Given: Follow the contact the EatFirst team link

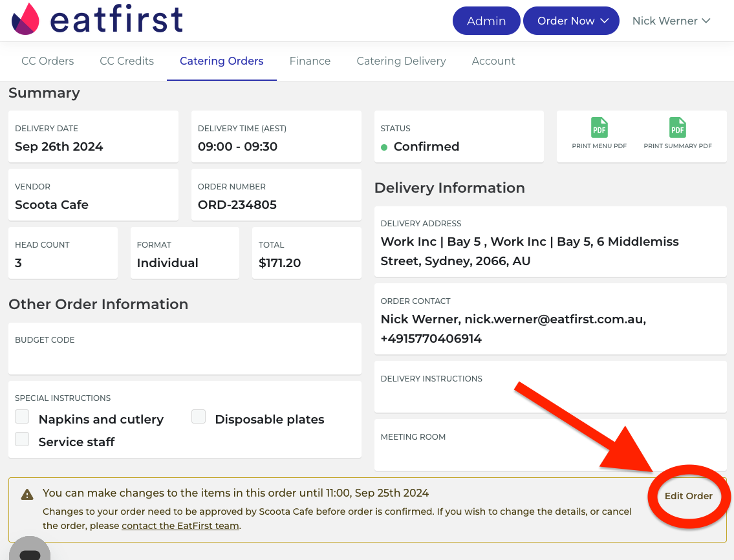Looking at the screenshot, I should click(180, 526).
